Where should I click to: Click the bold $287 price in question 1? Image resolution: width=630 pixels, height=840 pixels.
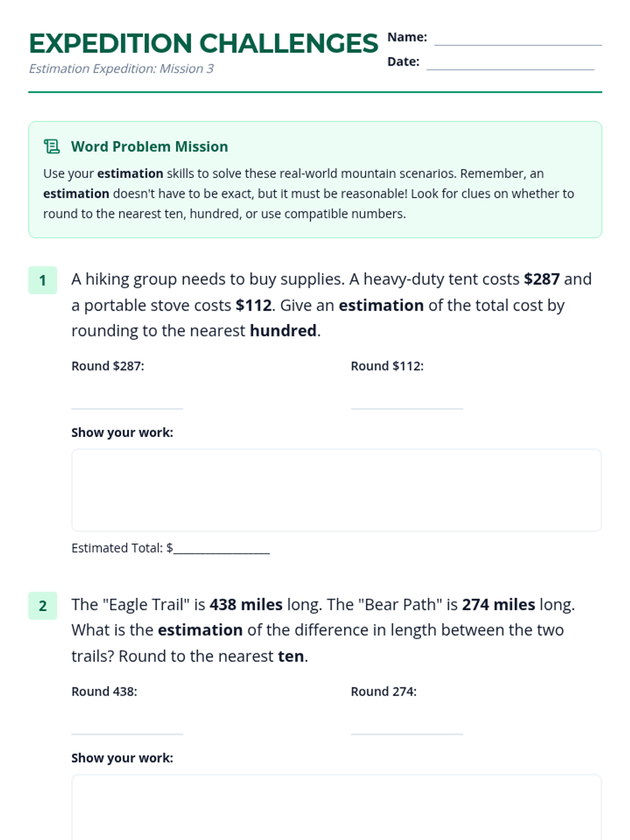coord(542,279)
